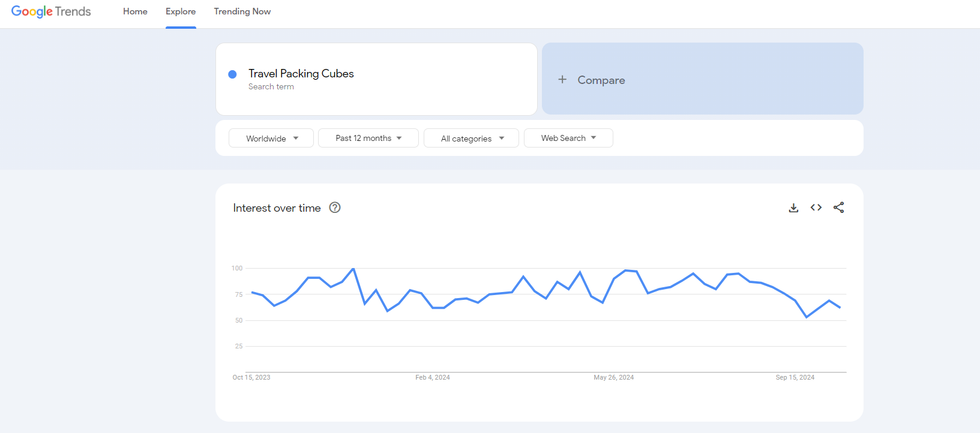The height and width of the screenshot is (433, 980).
Task: Click the 25 value on the y-axis
Action: [x=239, y=346]
